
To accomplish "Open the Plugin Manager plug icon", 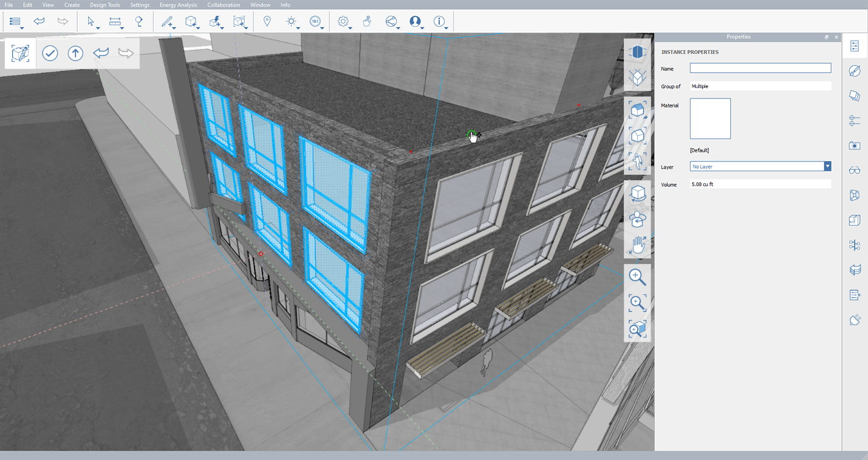I will 855,320.
